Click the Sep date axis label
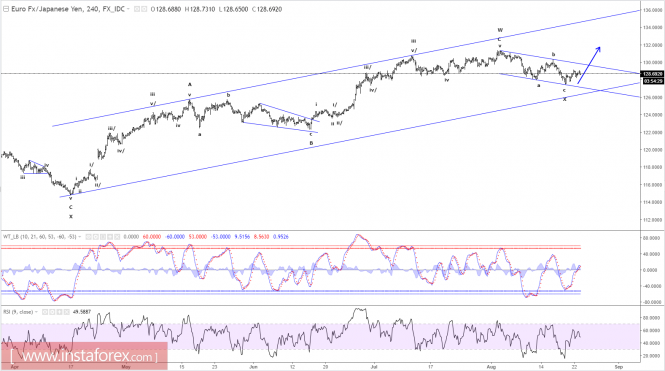 pos(618,367)
